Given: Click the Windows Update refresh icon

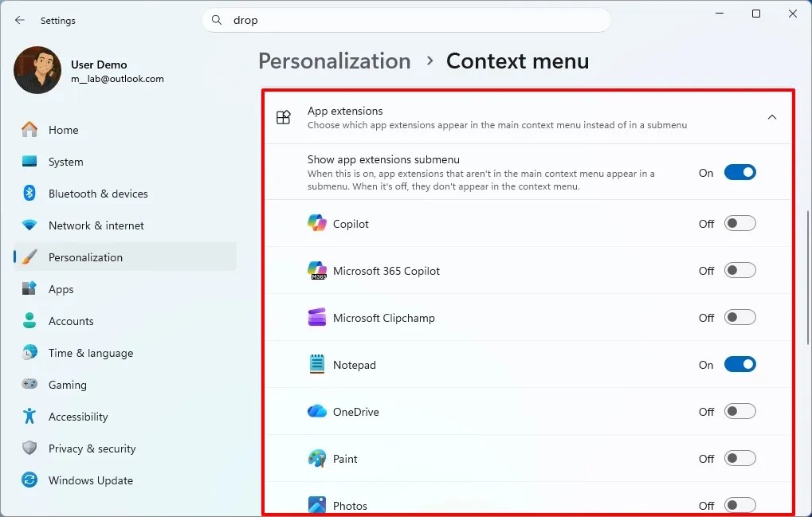Looking at the screenshot, I should pos(29,480).
